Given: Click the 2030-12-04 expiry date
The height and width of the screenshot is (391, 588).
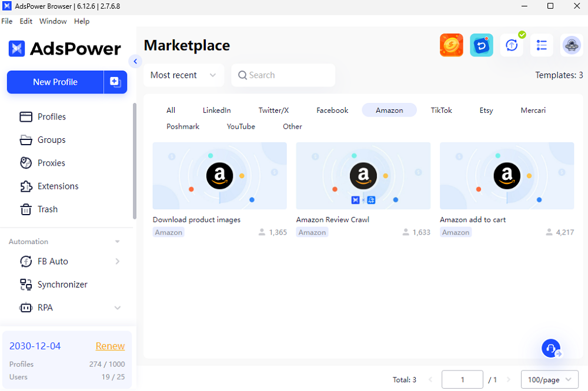Looking at the screenshot, I should click(x=35, y=346).
